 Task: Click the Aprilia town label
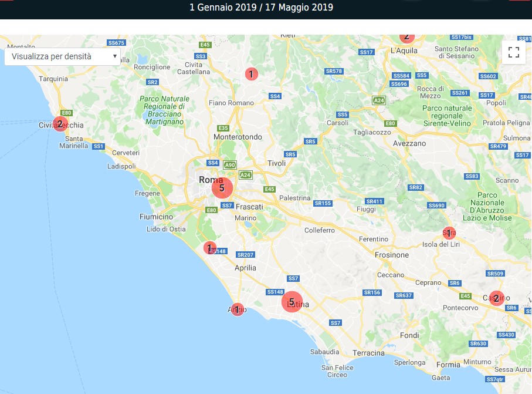[245, 268]
